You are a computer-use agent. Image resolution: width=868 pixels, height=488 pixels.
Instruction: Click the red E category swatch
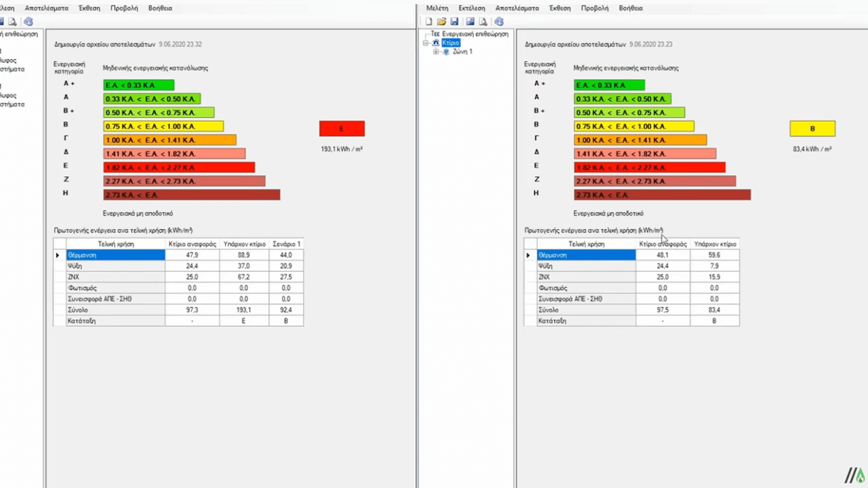coord(342,129)
